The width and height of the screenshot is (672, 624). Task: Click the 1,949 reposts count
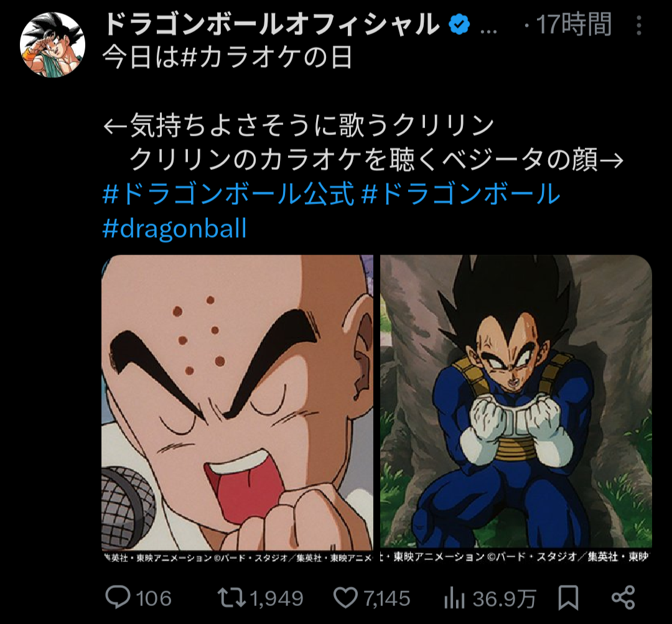click(276, 598)
